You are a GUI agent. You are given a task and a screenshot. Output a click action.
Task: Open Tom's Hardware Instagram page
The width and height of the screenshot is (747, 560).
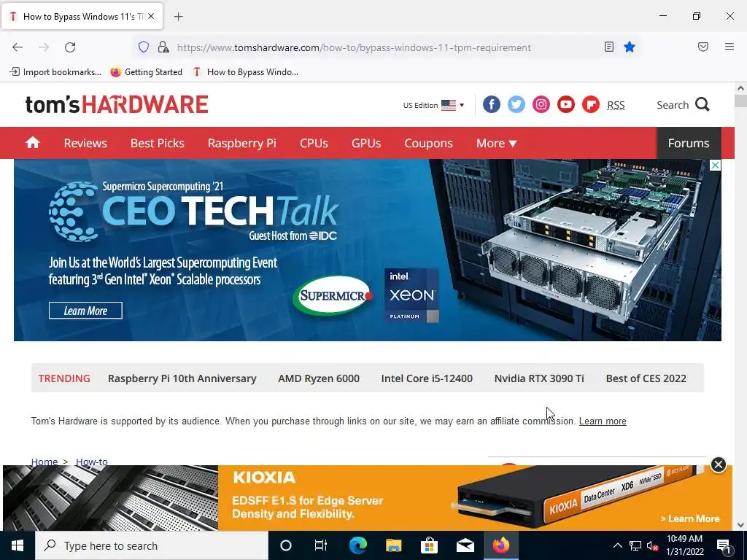[541, 105]
